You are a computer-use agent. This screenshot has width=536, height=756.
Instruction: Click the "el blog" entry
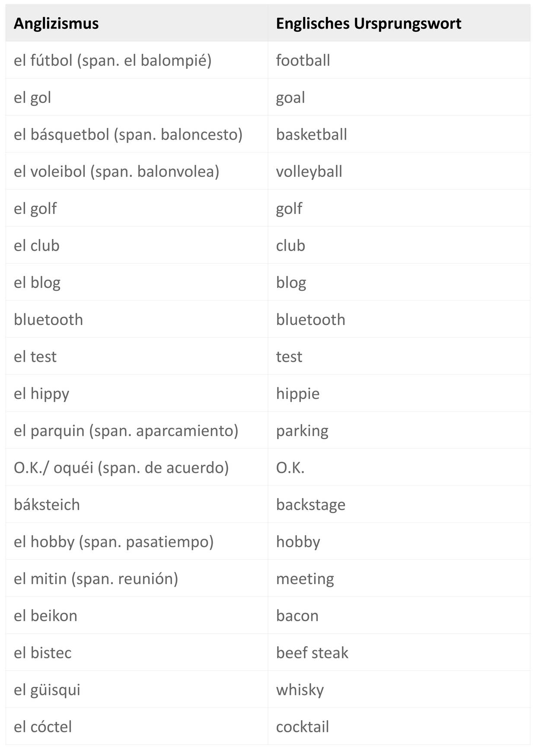pyautogui.click(x=37, y=283)
